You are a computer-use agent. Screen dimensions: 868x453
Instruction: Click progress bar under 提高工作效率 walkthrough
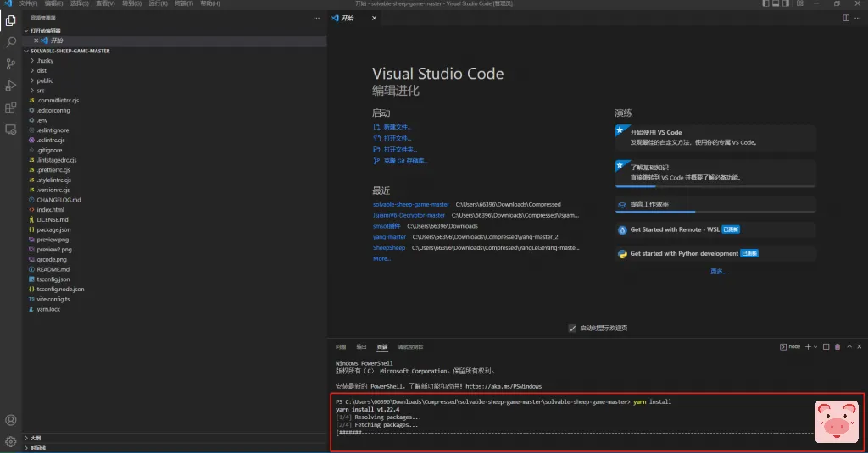pyautogui.click(x=715, y=212)
